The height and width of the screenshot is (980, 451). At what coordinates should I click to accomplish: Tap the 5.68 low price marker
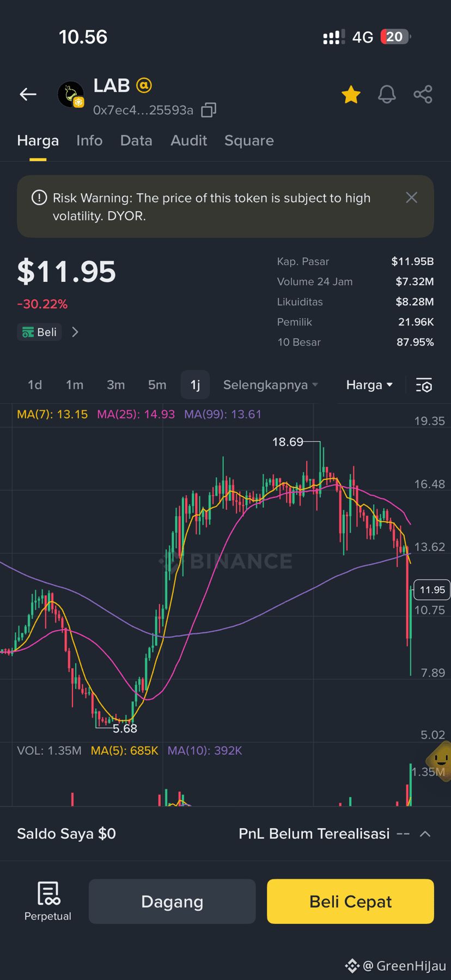point(125,728)
